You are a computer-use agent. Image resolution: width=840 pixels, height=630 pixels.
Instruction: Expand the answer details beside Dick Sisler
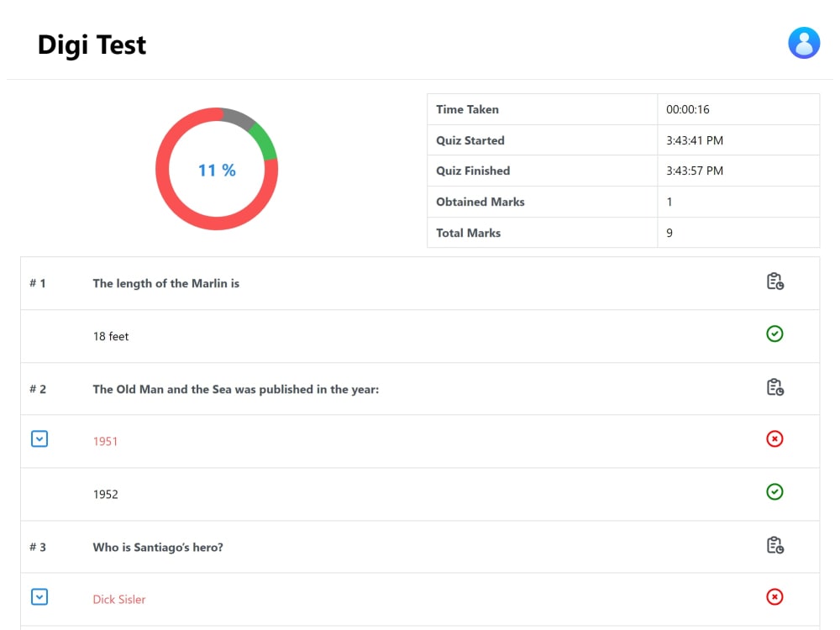coord(39,596)
